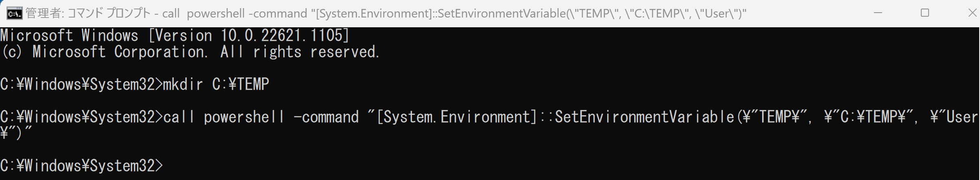Click the [System.Environment] text in console
This screenshot has height=180, width=980.
(x=456, y=117)
